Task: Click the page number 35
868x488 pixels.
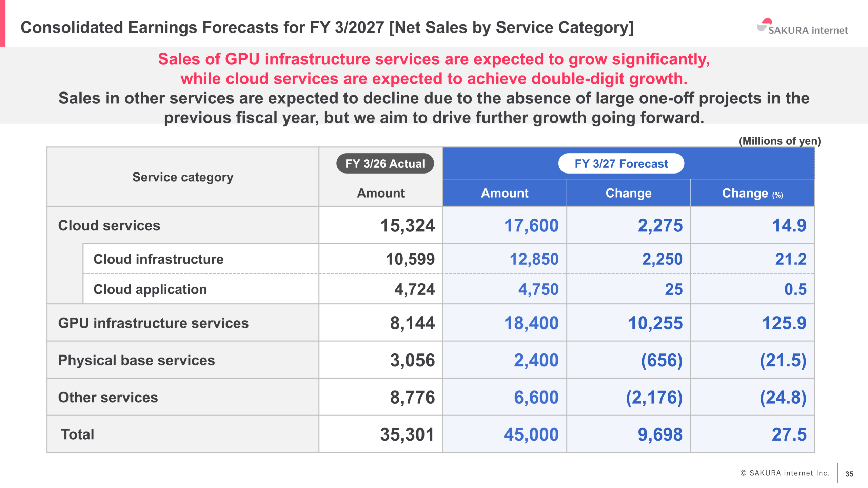Action: coord(849,474)
